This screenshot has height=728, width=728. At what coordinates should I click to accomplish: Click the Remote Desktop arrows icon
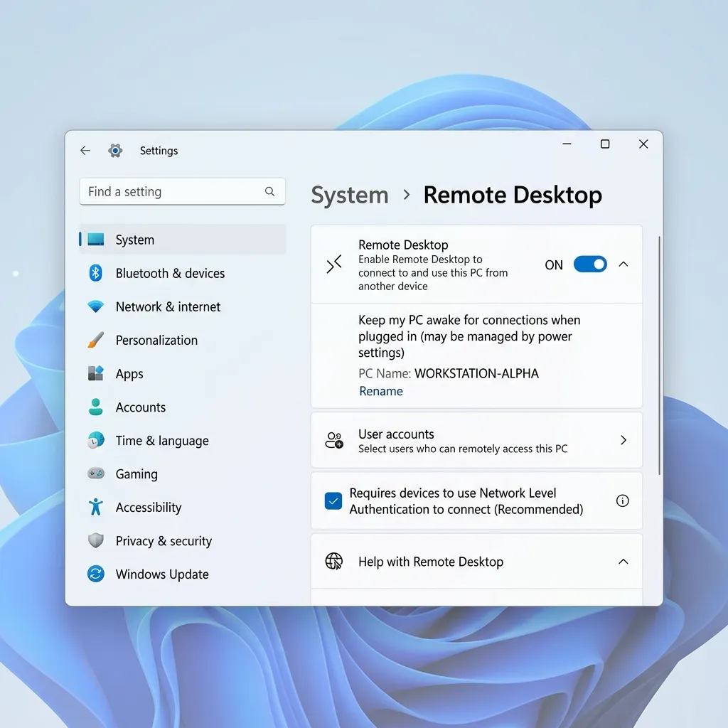(x=334, y=264)
